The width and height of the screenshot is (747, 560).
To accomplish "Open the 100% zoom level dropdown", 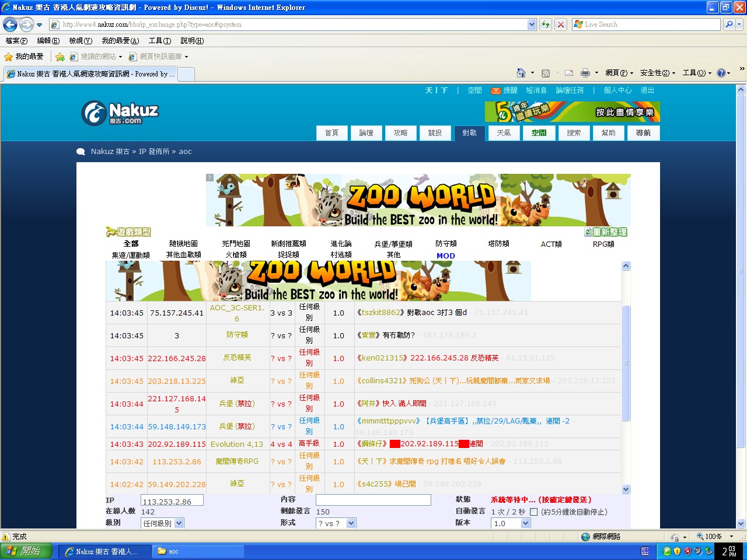I will click(x=731, y=537).
